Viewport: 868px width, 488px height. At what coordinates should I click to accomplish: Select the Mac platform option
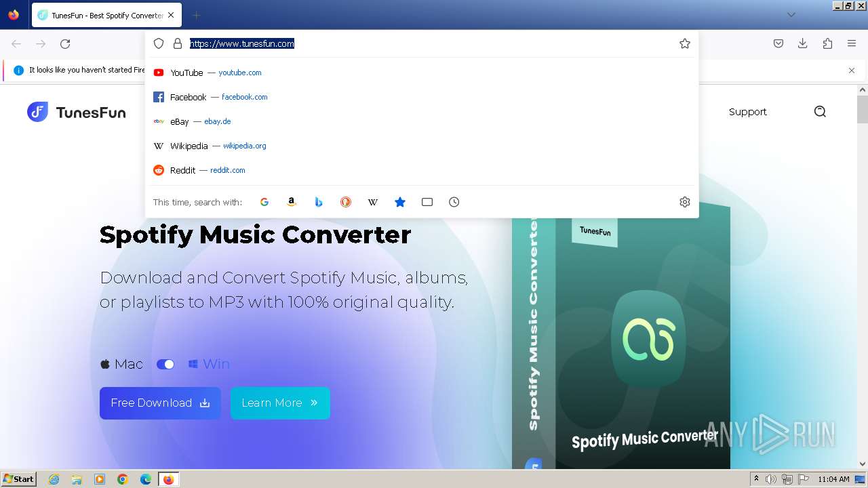(121, 364)
